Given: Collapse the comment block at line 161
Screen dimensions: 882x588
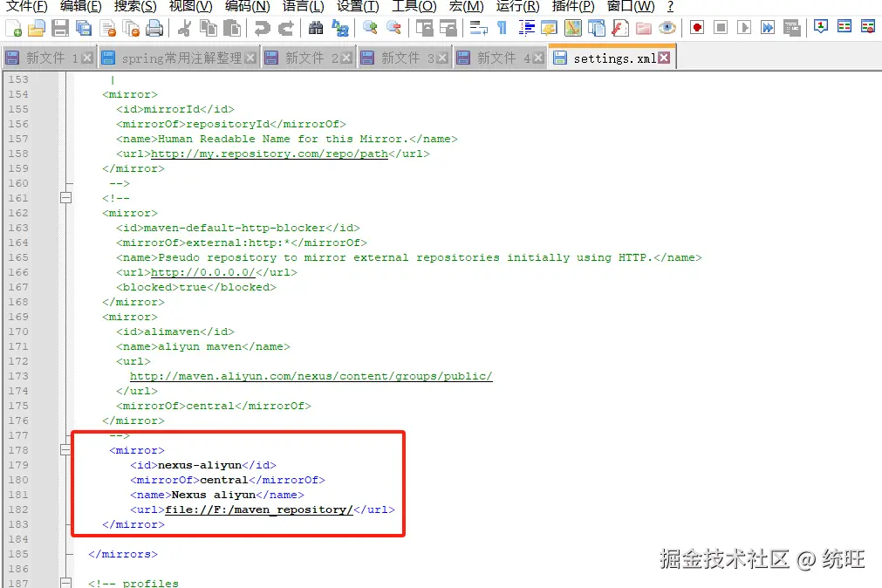Looking at the screenshot, I should coord(65,198).
